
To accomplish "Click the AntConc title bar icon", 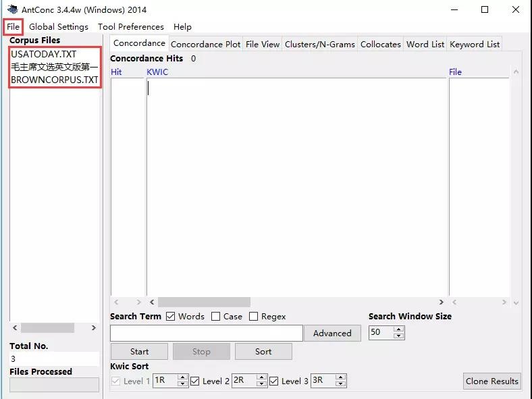I will tap(13, 9).
